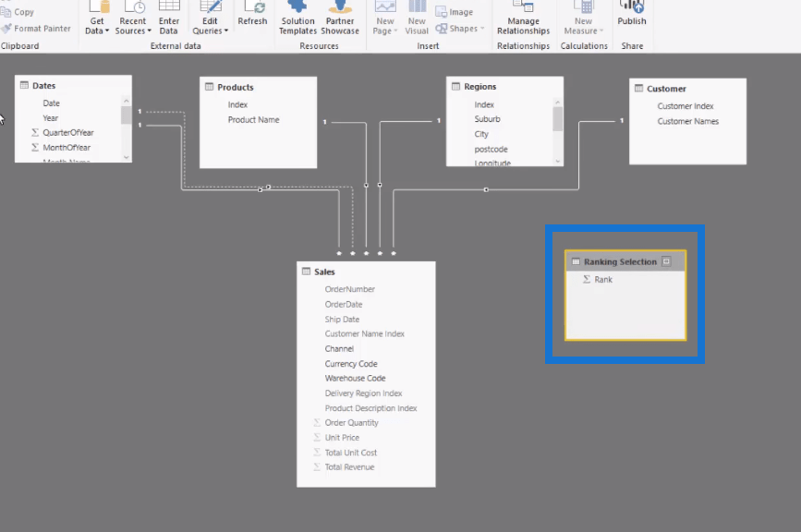Open the Get Data dropdown
Viewport: 801px width, 532px height.
[97, 18]
